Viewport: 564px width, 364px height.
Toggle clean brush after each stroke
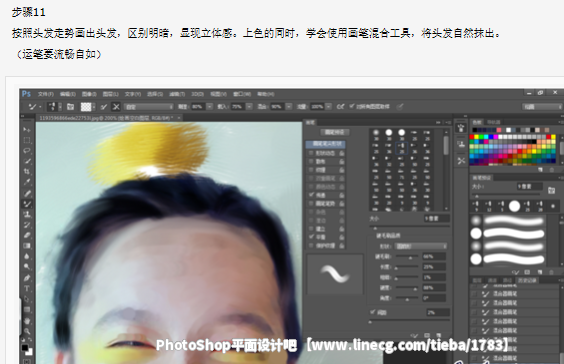click(x=116, y=107)
